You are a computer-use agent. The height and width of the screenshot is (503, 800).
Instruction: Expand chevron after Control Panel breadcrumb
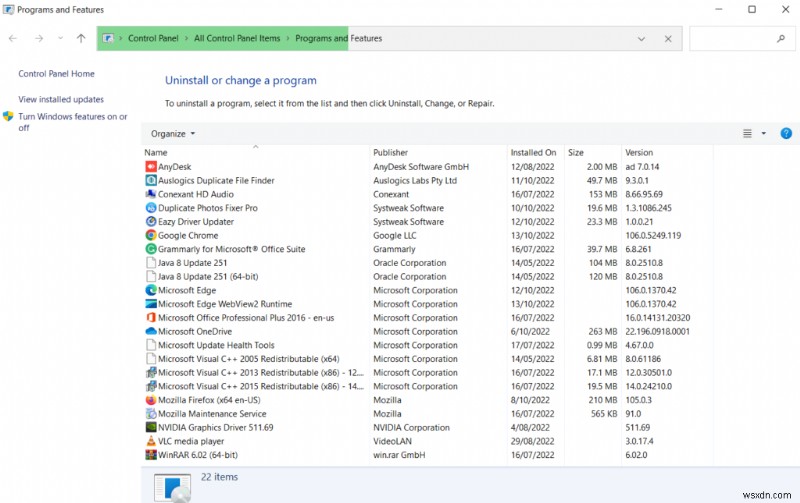click(186, 38)
